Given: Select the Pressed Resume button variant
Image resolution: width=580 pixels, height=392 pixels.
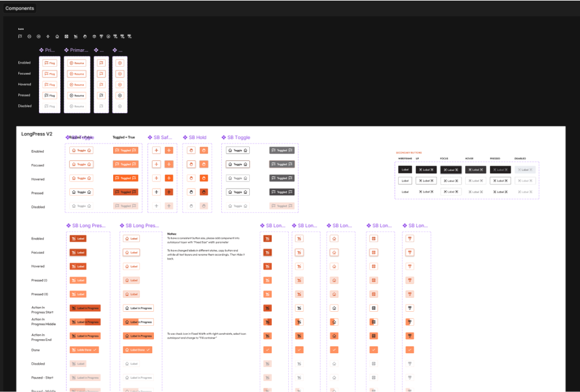Looking at the screenshot, I should (x=77, y=95).
